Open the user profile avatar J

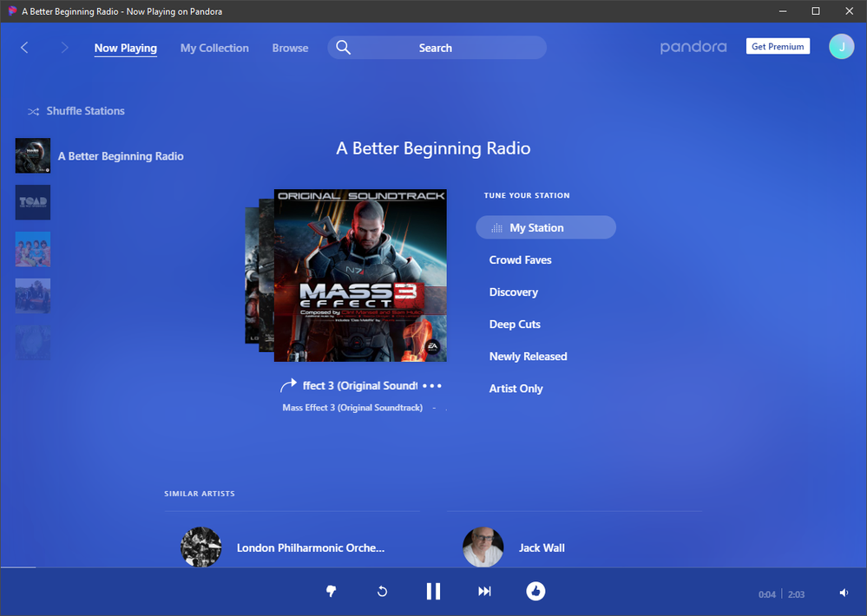[x=841, y=47]
